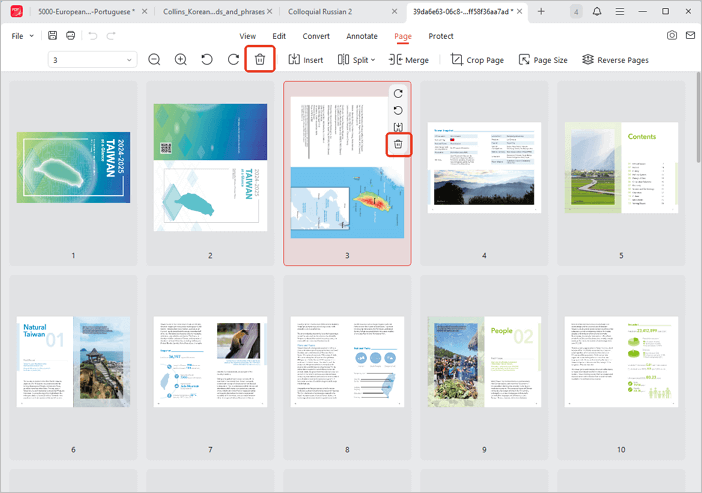The height and width of the screenshot is (493, 702).
Task: Click the print icon in top bar
Action: tap(70, 36)
